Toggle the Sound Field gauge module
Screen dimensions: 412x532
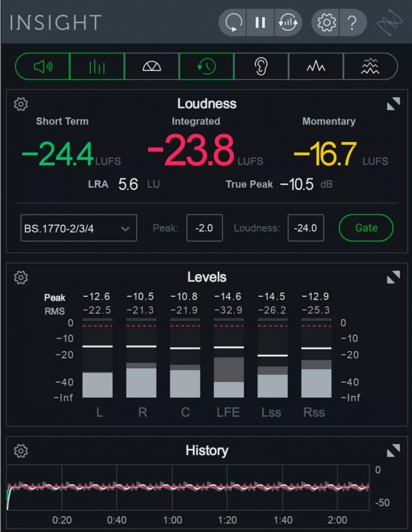pos(152,66)
